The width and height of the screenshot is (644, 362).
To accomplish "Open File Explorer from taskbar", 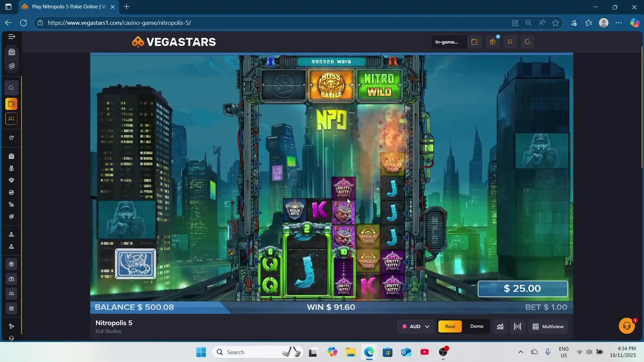I will 350,352.
